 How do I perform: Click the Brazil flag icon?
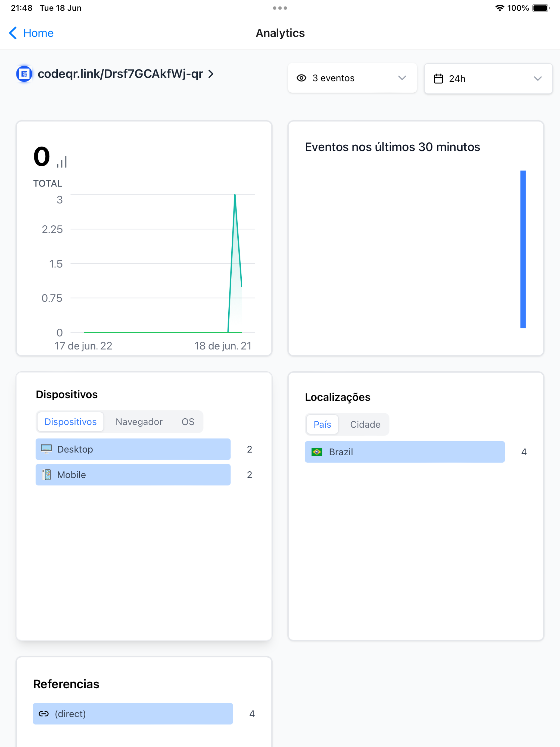click(317, 451)
